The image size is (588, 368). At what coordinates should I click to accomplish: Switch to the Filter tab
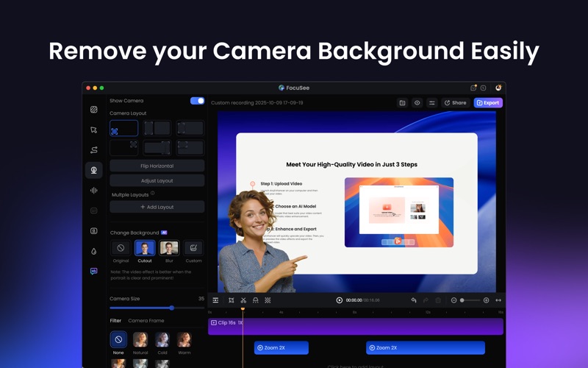[x=115, y=321]
